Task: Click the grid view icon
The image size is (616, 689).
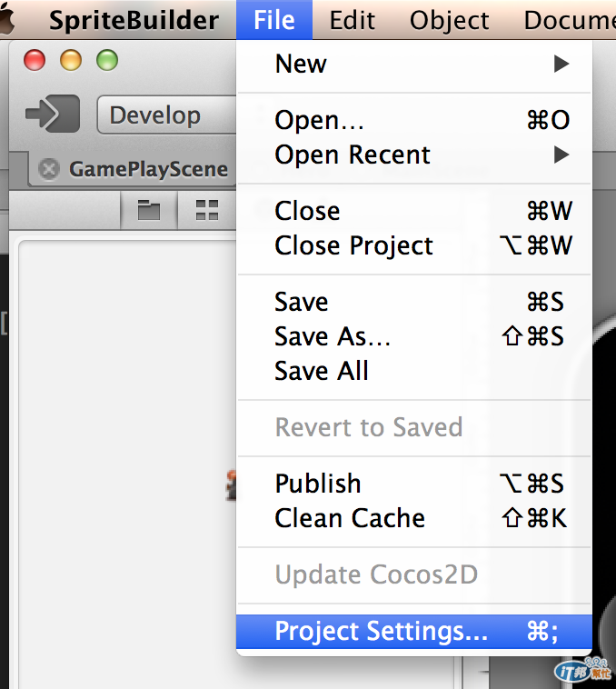Action: click(x=208, y=211)
